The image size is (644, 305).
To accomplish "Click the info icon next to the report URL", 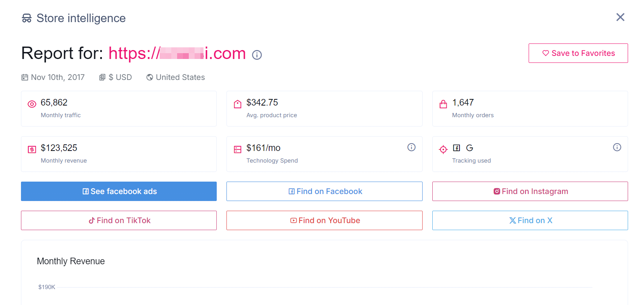I will 257,55.
